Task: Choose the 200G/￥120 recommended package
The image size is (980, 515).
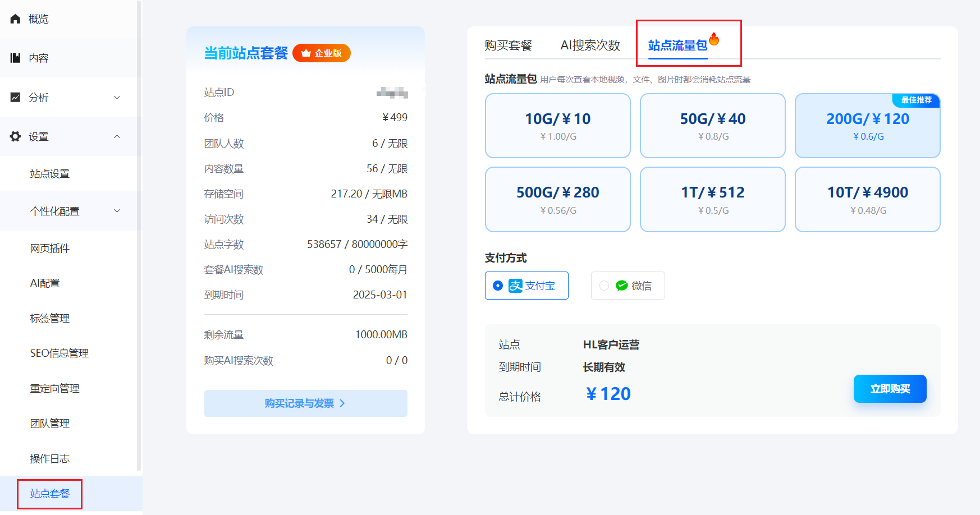Action: coord(868,126)
